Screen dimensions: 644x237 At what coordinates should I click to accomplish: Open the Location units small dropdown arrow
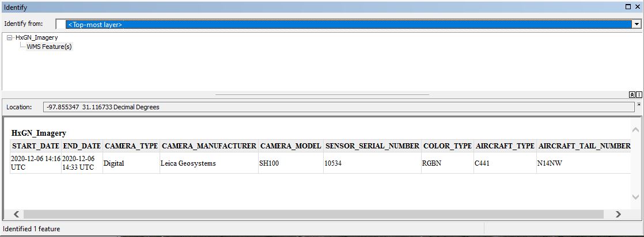[x=638, y=106]
